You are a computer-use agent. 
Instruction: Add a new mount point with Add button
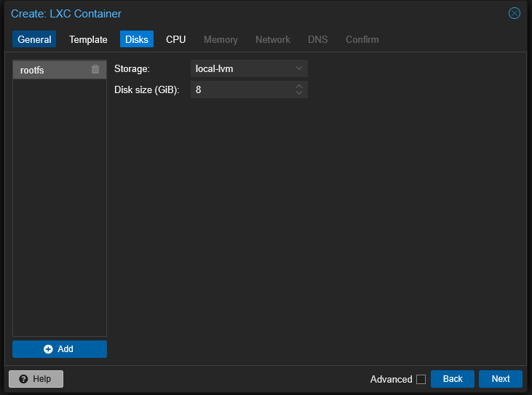tap(60, 349)
